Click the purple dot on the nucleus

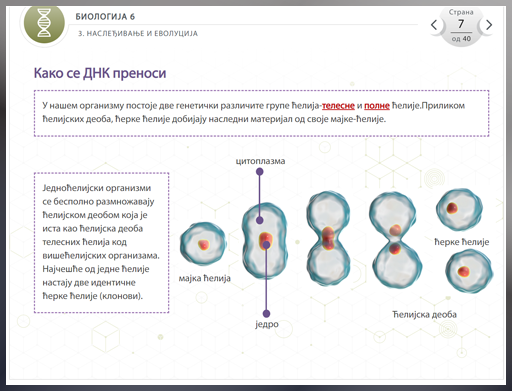[x=266, y=245]
